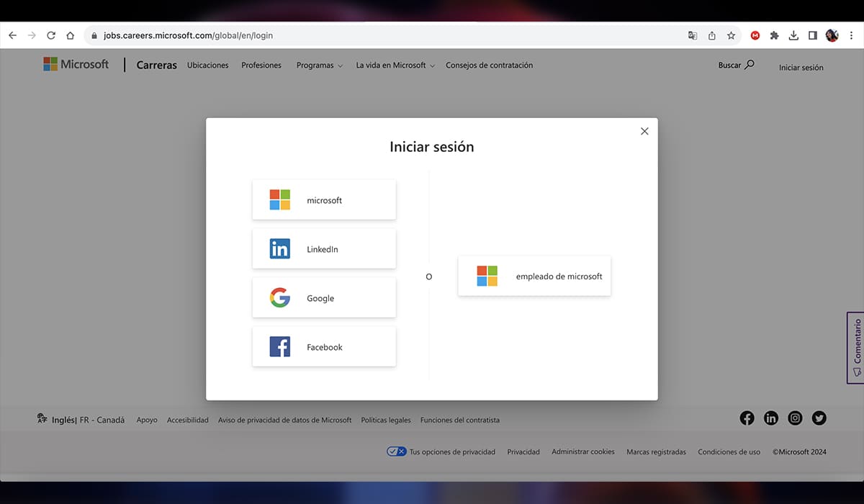Expand La vida en Microsoft menu
Viewport: 864px width, 504px height.
(x=395, y=66)
